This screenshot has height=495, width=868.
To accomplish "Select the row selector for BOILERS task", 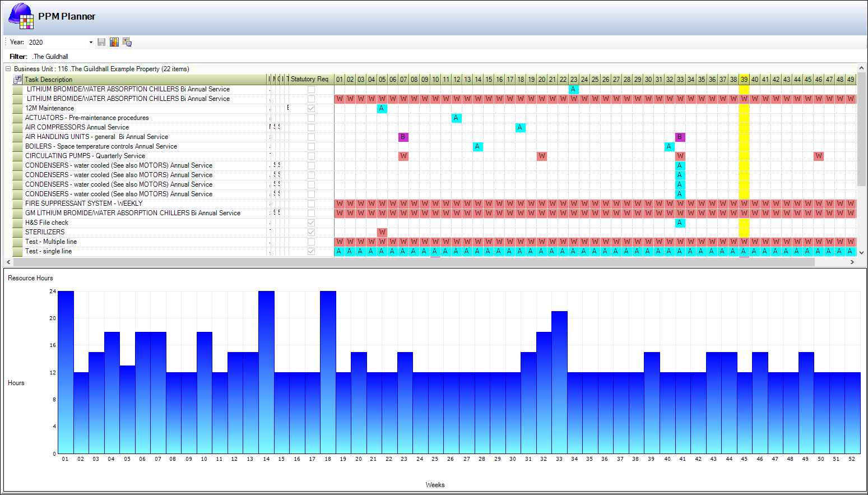I will pyautogui.click(x=18, y=146).
